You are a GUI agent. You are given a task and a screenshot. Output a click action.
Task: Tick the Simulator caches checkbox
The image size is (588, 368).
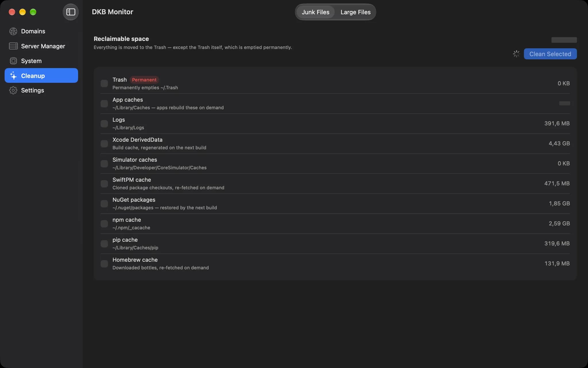(x=104, y=163)
